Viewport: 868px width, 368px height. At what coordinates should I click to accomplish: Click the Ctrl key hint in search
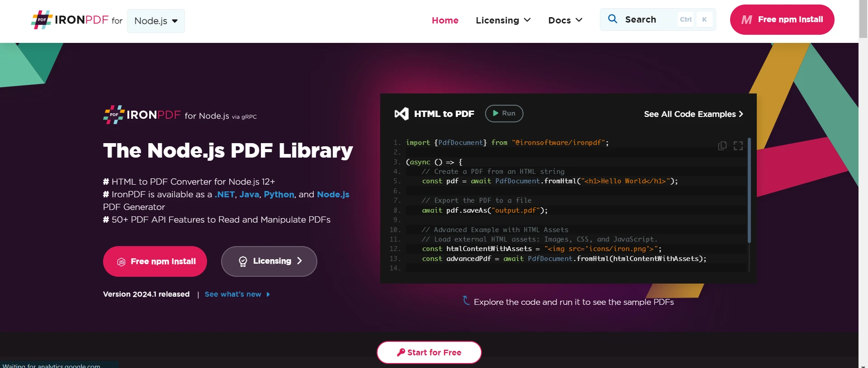coord(686,19)
